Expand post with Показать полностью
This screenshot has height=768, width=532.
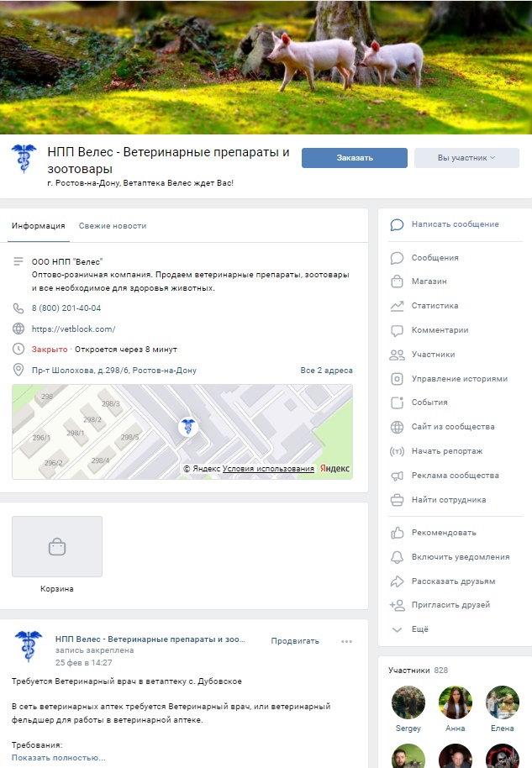coord(58,757)
